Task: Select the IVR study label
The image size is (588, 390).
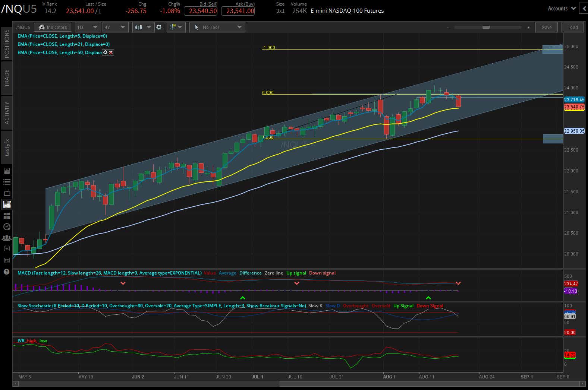Action: [21, 341]
